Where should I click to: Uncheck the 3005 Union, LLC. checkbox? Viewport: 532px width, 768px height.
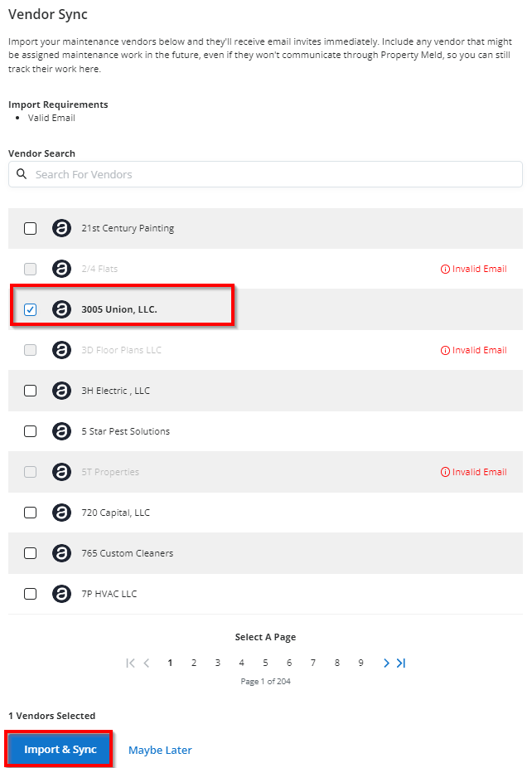click(x=31, y=309)
